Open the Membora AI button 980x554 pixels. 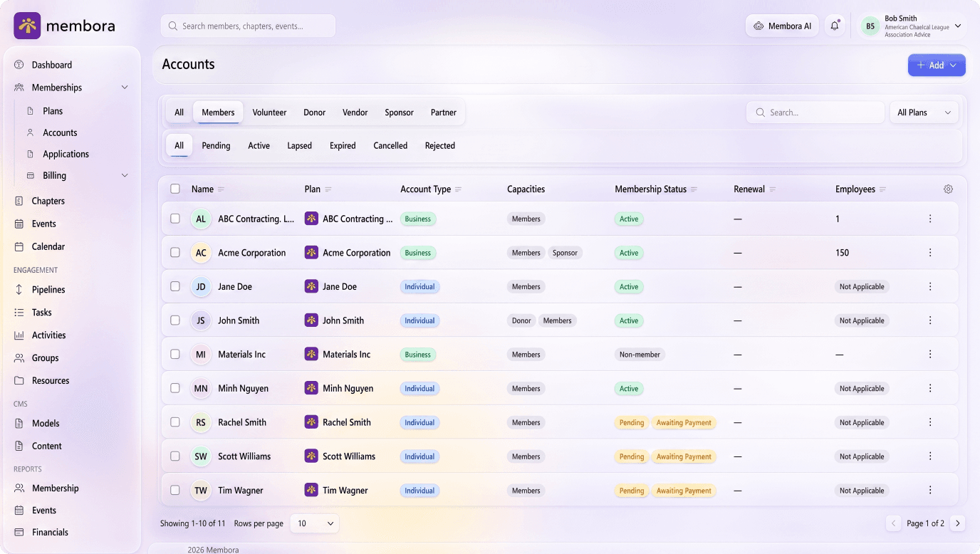tap(782, 26)
